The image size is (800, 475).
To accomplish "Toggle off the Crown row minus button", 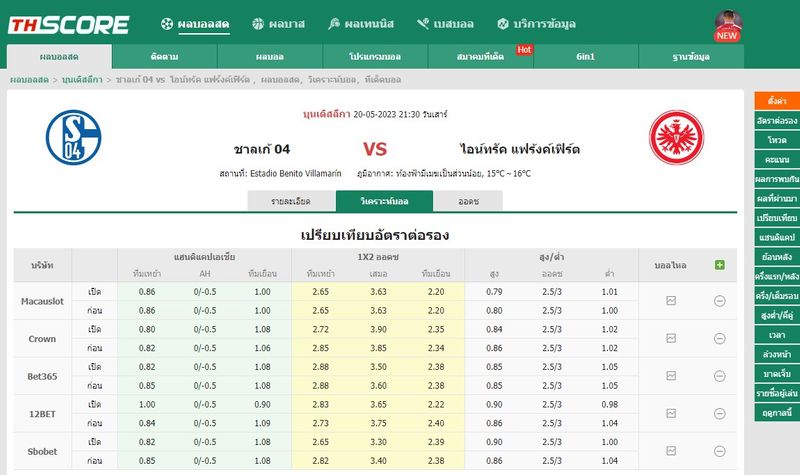I will click(719, 339).
